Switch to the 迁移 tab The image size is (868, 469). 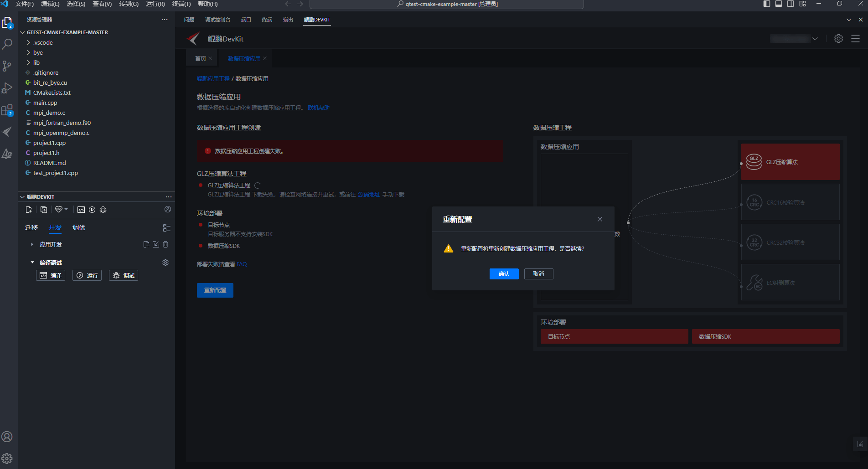[31, 227]
